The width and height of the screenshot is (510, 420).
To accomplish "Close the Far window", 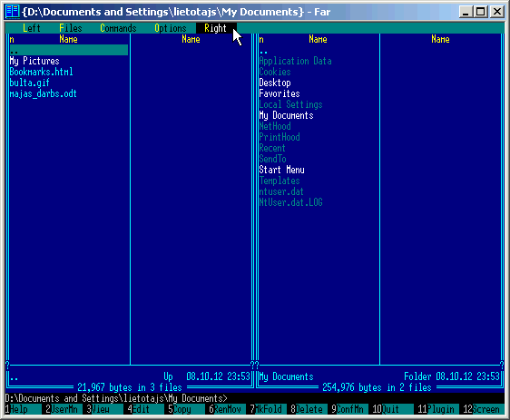I will tap(497, 12).
